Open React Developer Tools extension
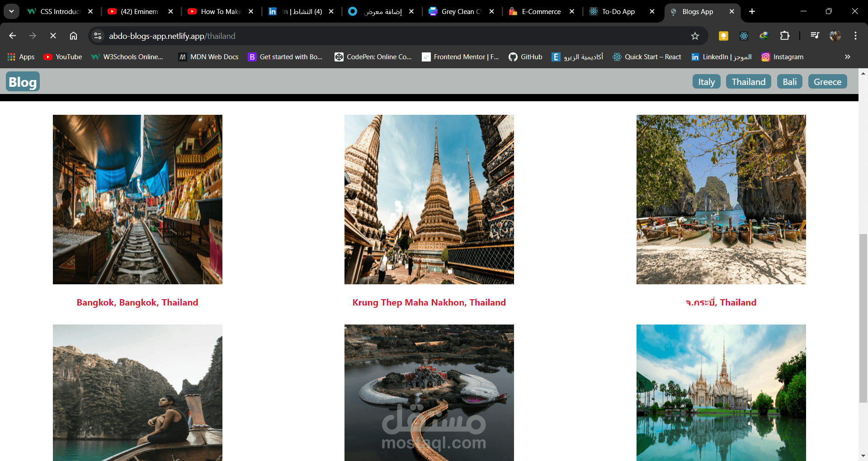The image size is (868, 461). [744, 36]
